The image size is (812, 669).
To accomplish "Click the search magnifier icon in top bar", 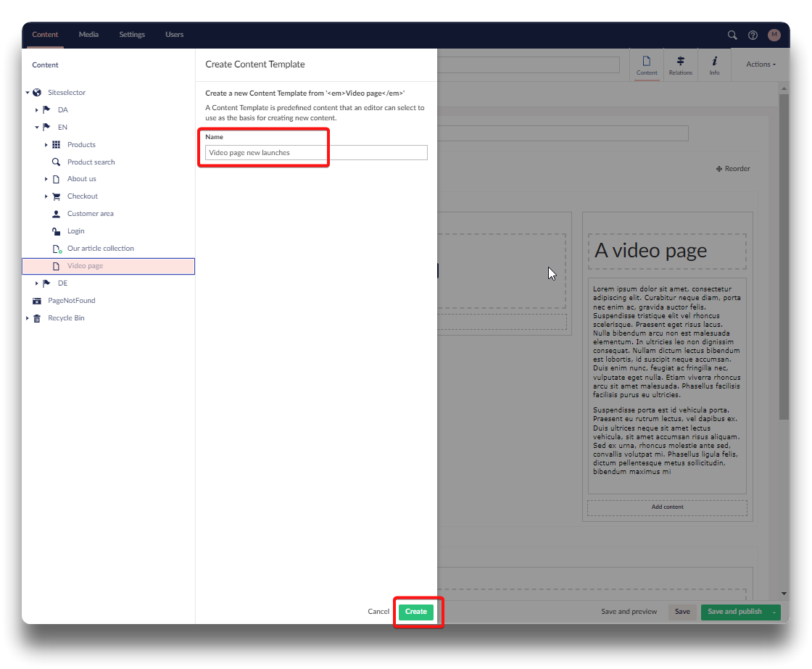I will 732,35.
